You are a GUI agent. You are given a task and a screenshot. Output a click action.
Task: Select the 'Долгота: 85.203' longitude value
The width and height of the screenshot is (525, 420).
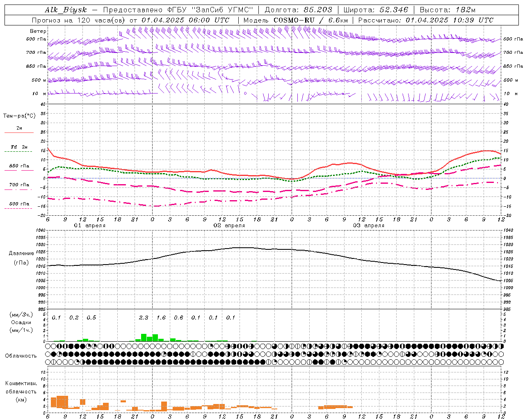coord(298,10)
